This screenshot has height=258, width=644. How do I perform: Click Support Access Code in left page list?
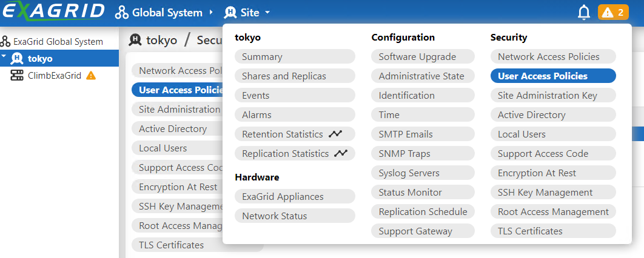(177, 167)
